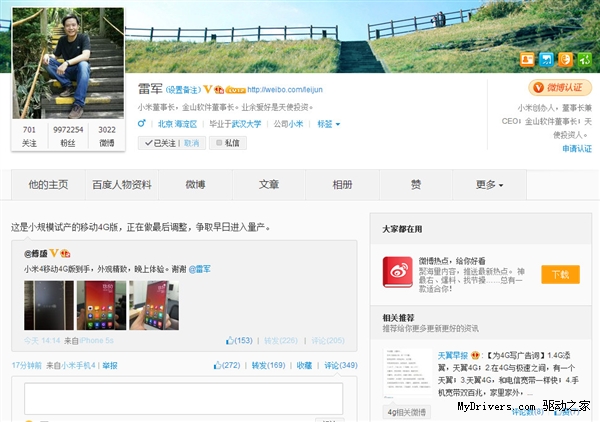This screenshot has width=600, height=422.
Task: Like the original post with thumbs-up (153)
Action: click(x=239, y=341)
